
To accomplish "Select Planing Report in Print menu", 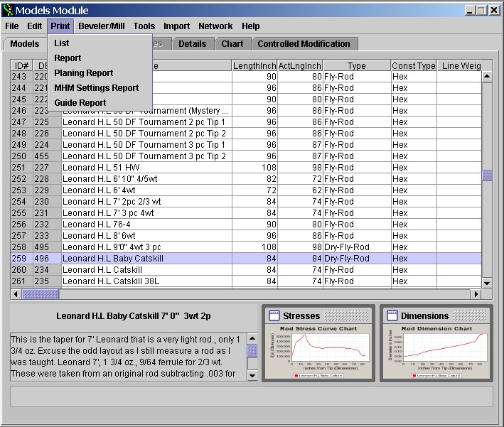I will tap(84, 73).
